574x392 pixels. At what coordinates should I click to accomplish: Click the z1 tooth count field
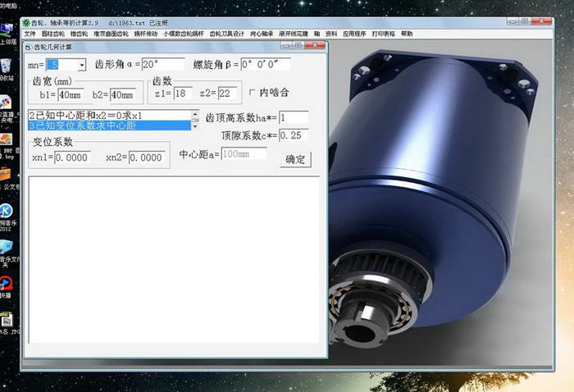pos(183,93)
